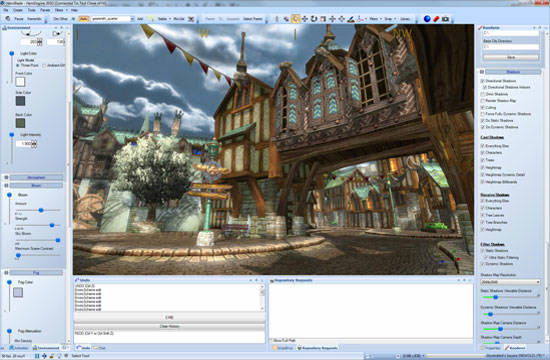The width and height of the screenshot is (550, 360).
Task: Select the four-arrow Move tool icon
Action: pos(305,19)
